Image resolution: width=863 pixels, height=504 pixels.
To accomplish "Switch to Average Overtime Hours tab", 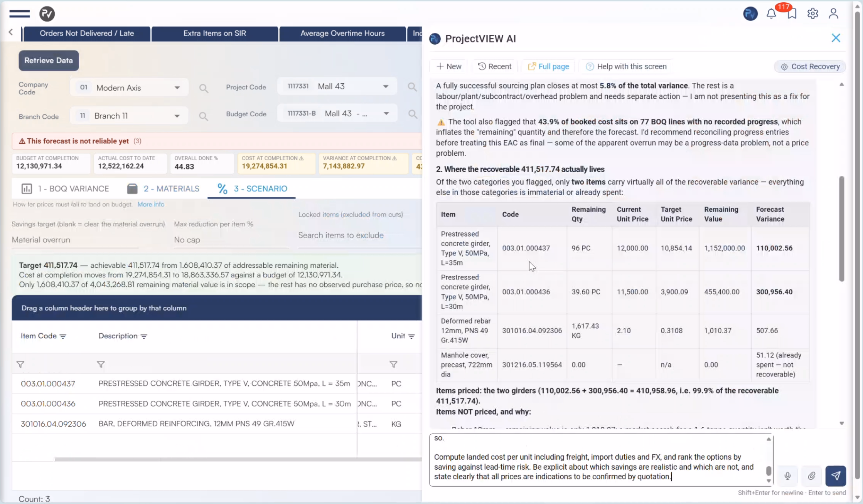I will click(x=342, y=34).
